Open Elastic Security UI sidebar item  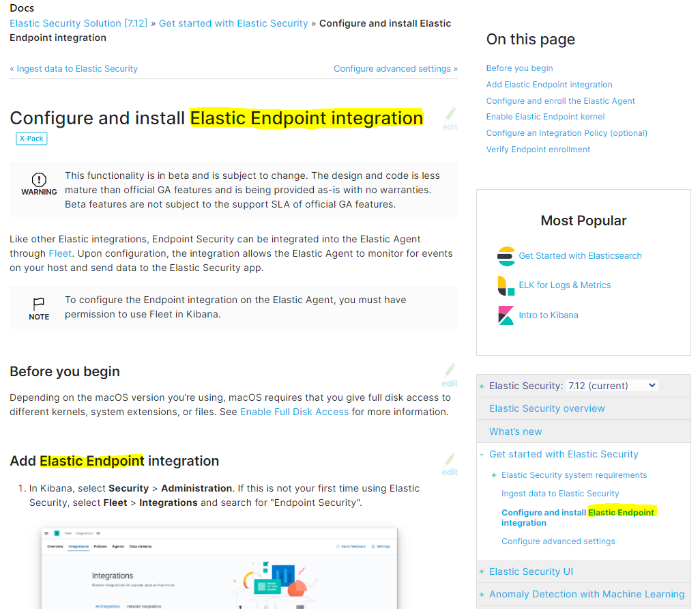[531, 571]
